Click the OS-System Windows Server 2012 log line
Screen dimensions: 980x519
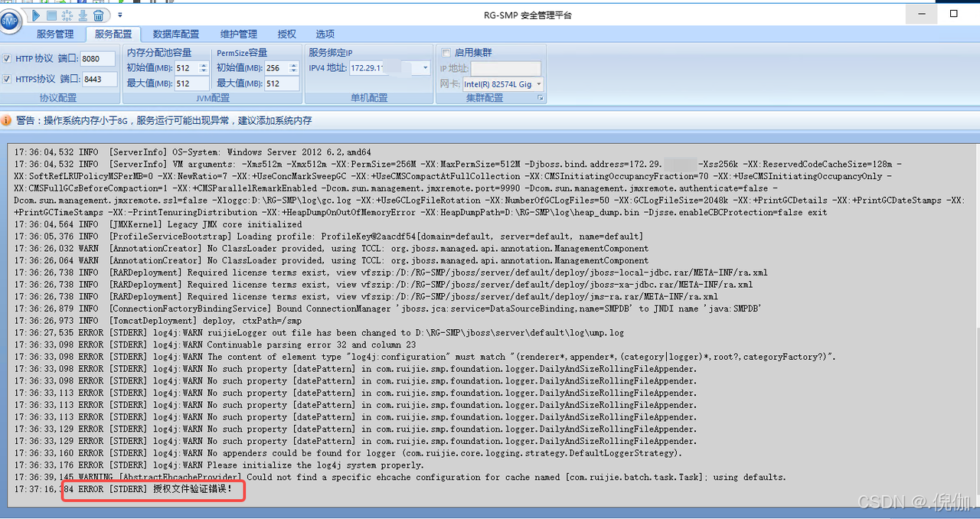tap(192, 152)
